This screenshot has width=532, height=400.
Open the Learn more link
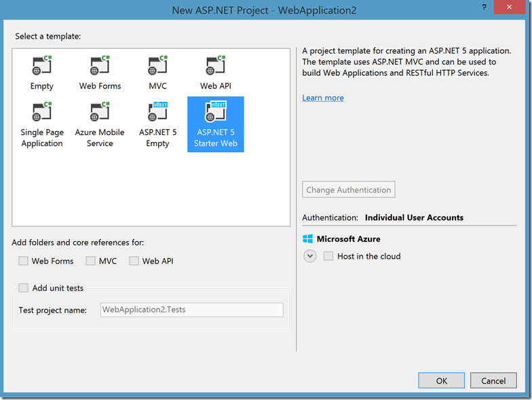[323, 98]
